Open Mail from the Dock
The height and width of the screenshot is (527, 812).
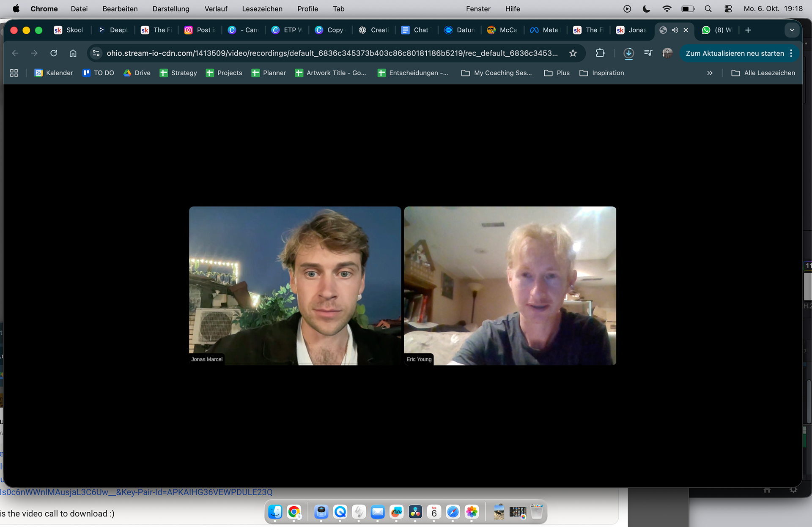pyautogui.click(x=378, y=512)
